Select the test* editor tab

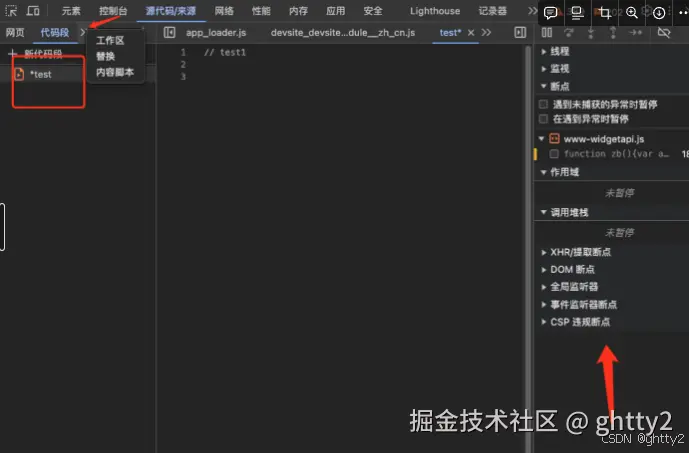point(450,33)
